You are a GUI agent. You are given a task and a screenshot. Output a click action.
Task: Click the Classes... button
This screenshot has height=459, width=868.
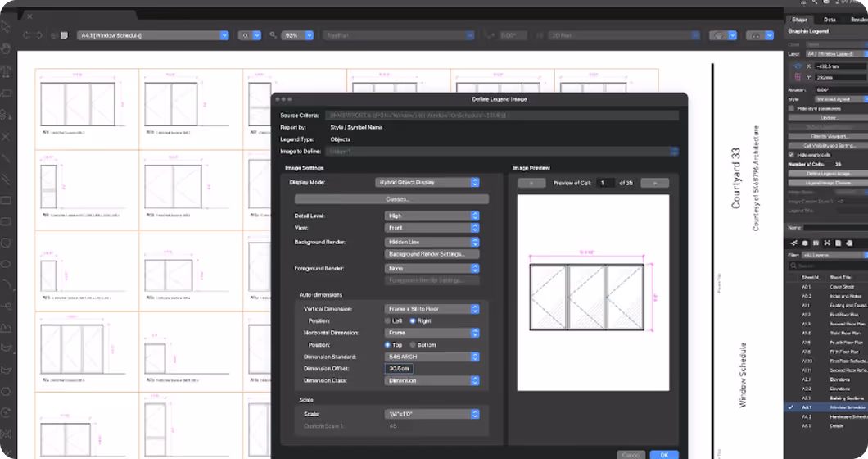tap(391, 199)
